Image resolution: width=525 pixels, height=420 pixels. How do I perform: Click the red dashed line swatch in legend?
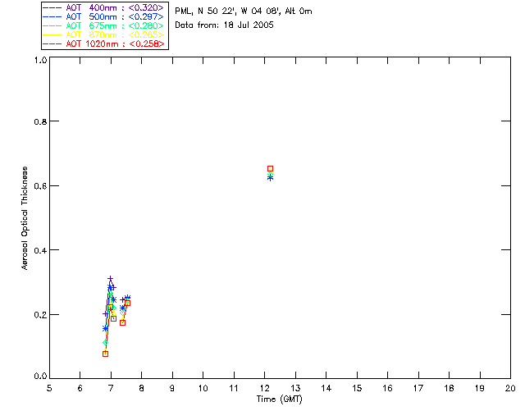click(52, 43)
